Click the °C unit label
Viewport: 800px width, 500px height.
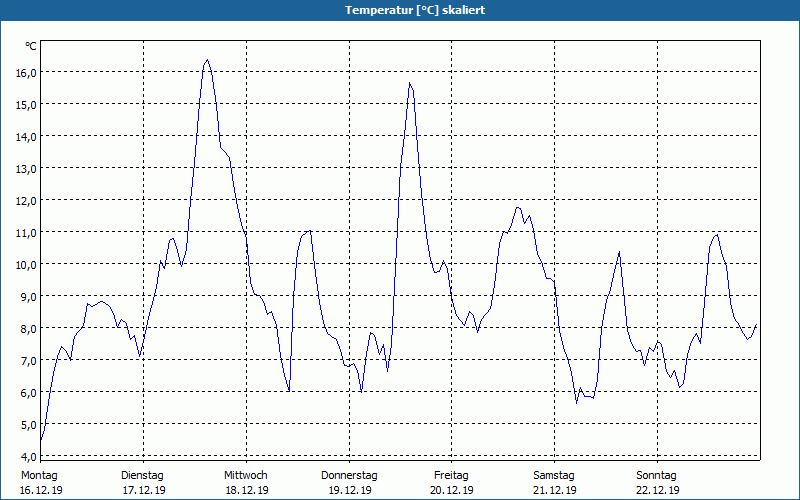click(31, 46)
